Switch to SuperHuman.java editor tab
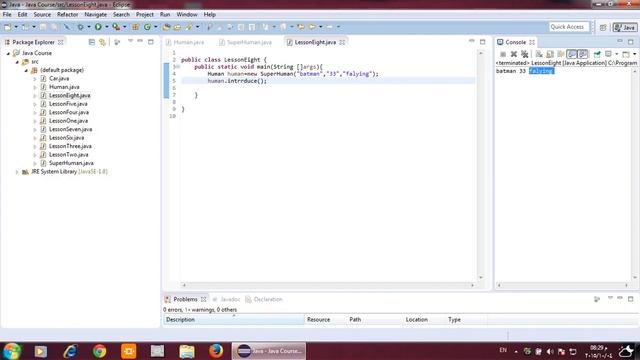 coord(245,42)
